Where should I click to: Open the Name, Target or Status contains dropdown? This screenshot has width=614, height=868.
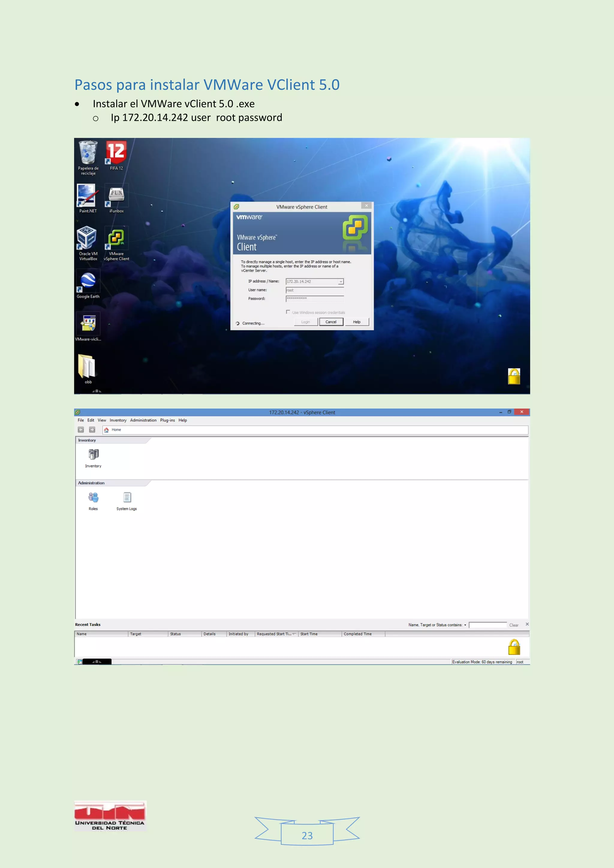(x=465, y=625)
